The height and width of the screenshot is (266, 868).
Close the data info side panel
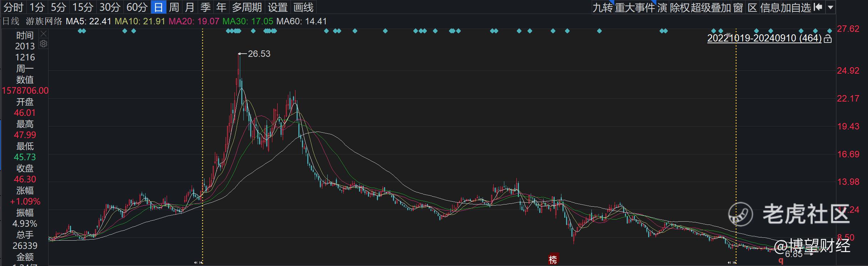point(44,34)
